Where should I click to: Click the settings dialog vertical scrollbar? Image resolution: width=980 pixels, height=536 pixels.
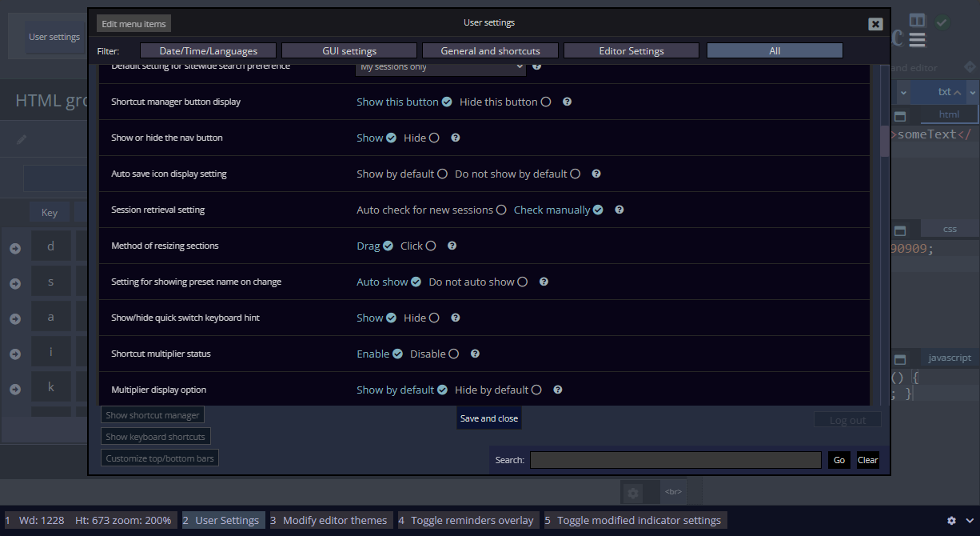[885, 141]
